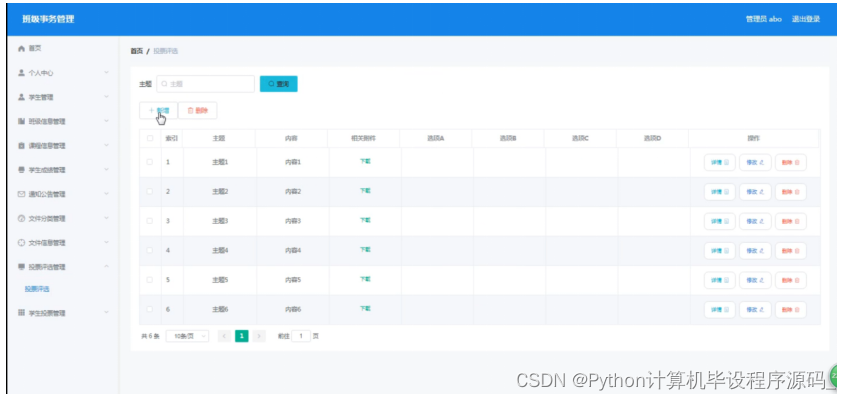
Task: Click the 新增 add button
Action: [158, 110]
